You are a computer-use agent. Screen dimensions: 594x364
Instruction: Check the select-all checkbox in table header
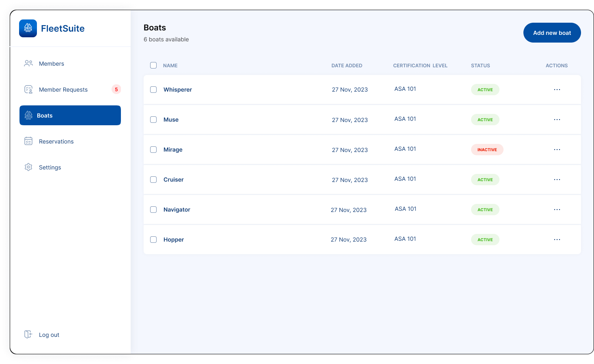pyautogui.click(x=153, y=65)
